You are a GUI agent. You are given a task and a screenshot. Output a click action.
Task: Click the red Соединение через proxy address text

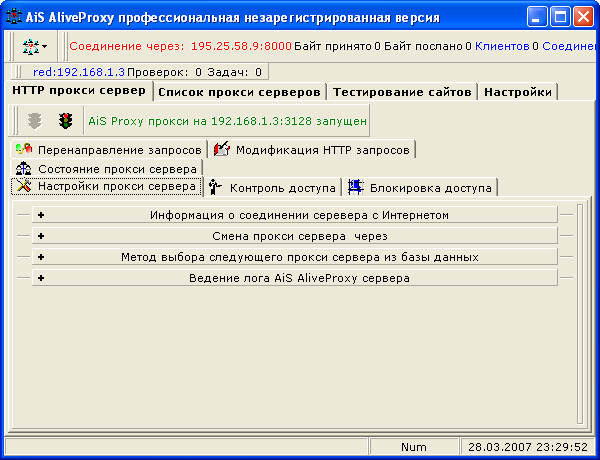180,46
